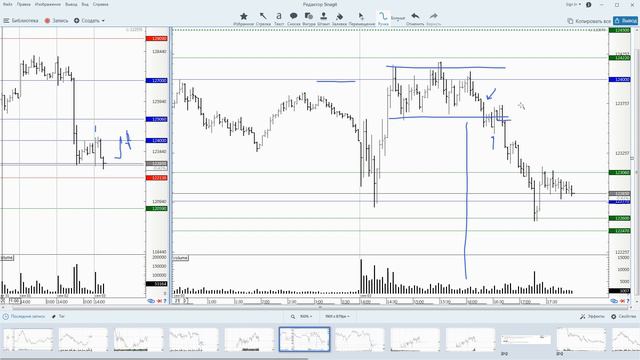Select the Fill (Заливка) bucket tool
The width and height of the screenshot is (640, 360).
[339, 18]
